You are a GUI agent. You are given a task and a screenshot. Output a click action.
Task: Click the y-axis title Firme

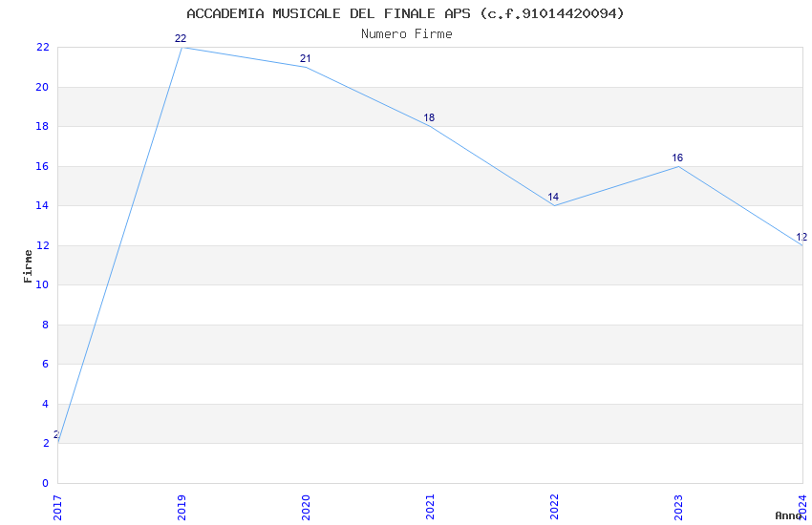[x=28, y=266]
